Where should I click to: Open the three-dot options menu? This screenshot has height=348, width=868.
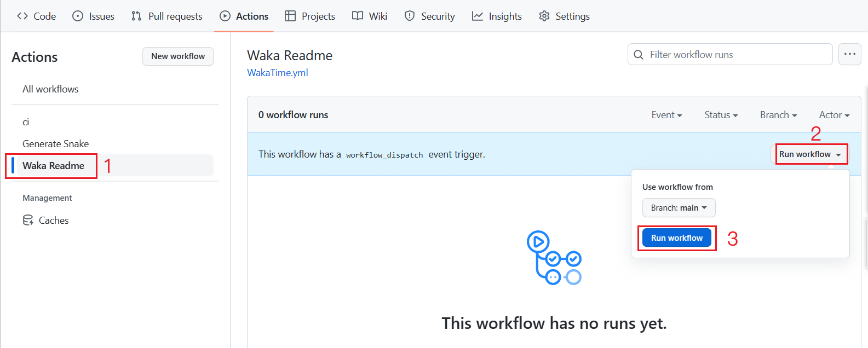850,54
